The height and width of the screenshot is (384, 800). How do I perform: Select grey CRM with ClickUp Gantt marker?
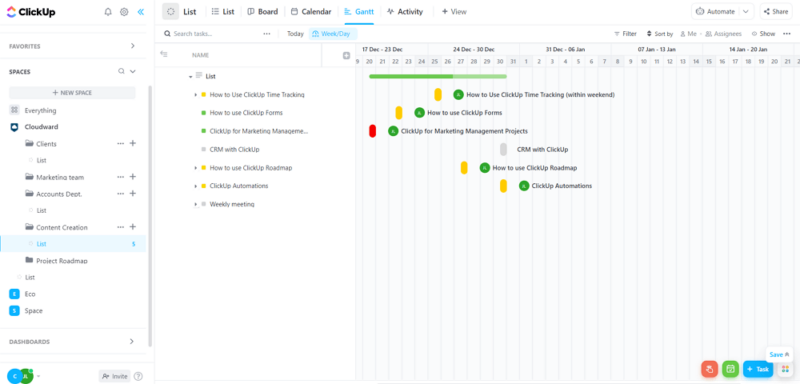504,149
